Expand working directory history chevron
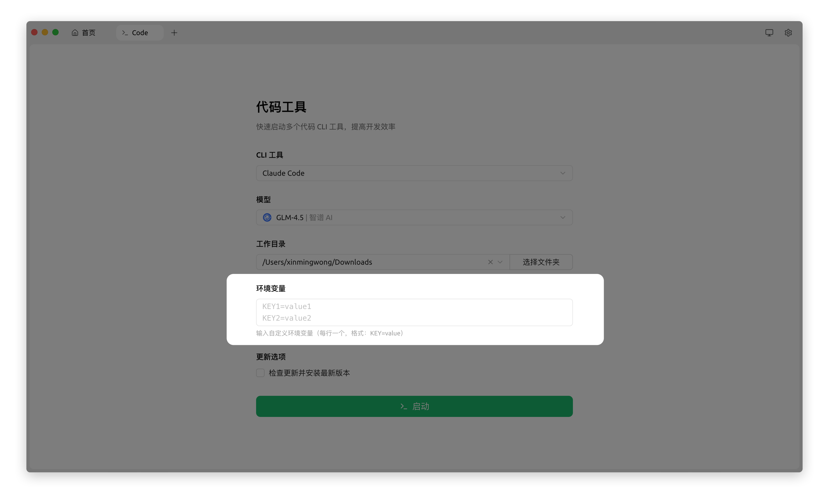 point(500,262)
